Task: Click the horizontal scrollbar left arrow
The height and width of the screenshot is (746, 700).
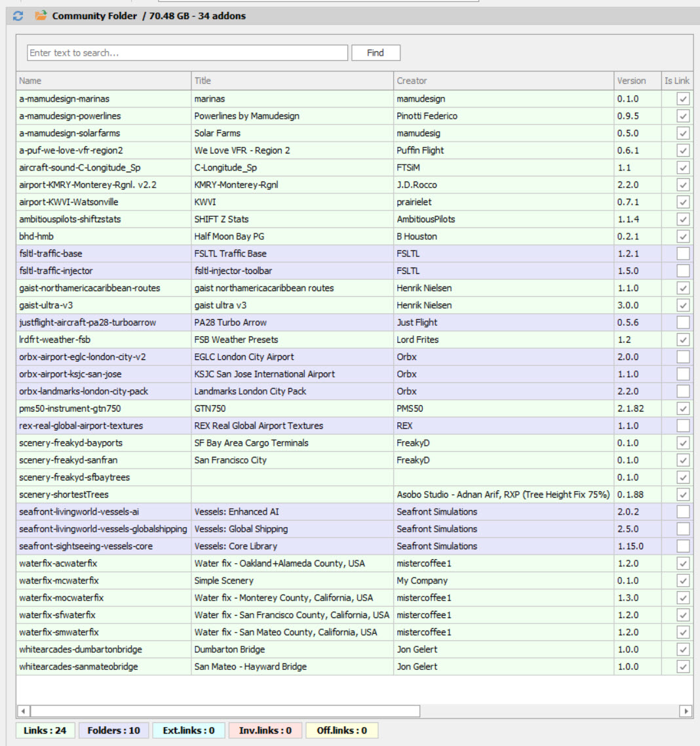Action: (x=24, y=711)
